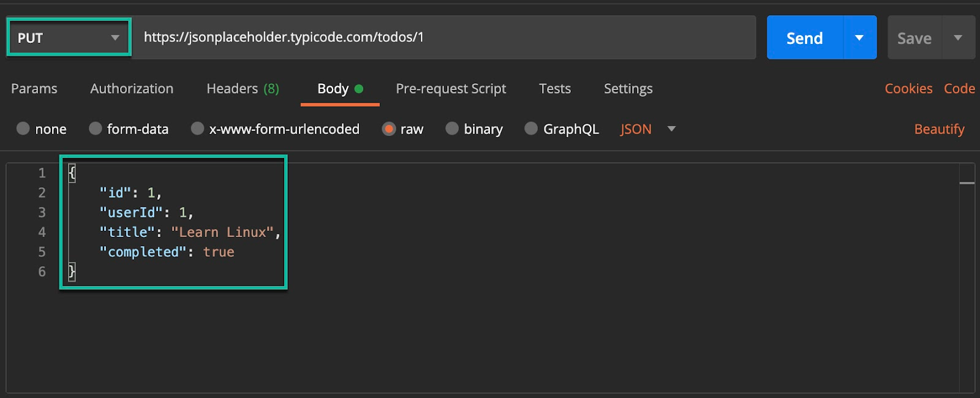The image size is (980, 398).
Task: Click the blue Send button
Action: pyautogui.click(x=804, y=38)
